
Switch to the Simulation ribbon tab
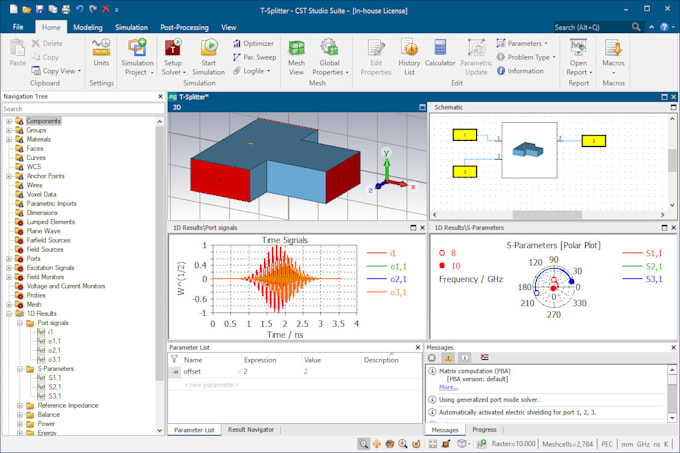pos(131,27)
